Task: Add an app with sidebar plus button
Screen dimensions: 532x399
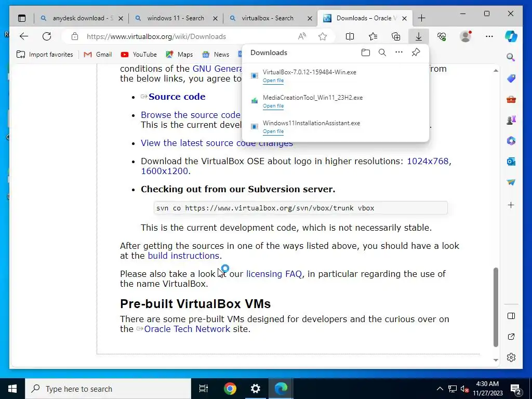Action: 511,205
